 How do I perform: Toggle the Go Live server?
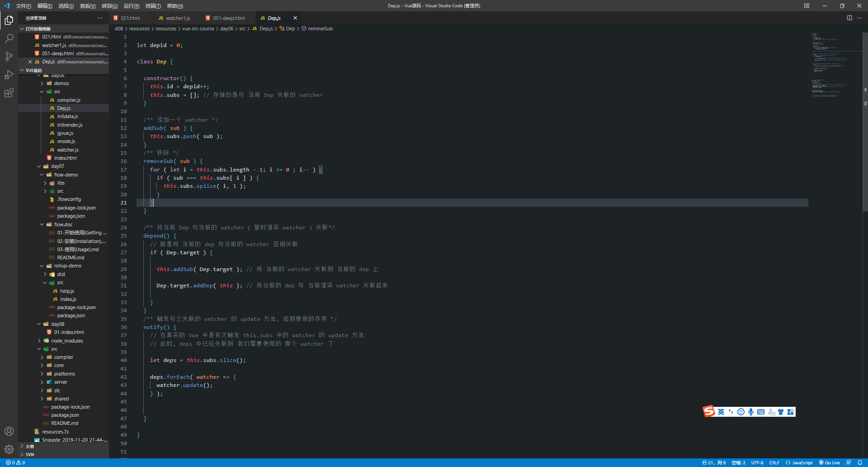tap(829, 462)
